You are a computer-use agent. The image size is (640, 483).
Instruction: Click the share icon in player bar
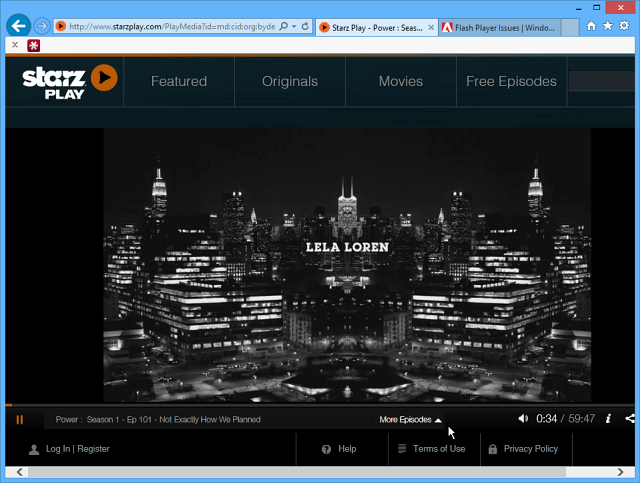pos(630,418)
